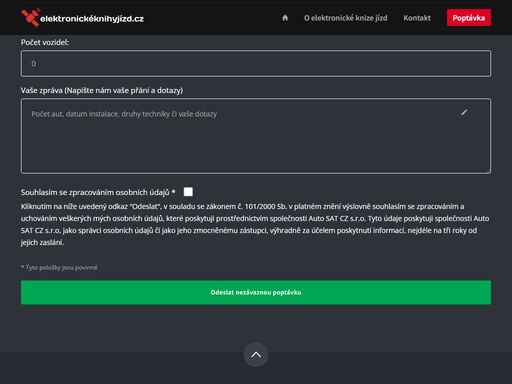Open the home icon in navigation
Viewport: 512px width, 384px height.
tap(285, 18)
